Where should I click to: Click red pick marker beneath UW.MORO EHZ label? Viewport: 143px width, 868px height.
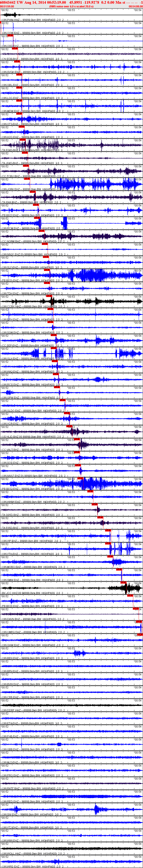(119, 569)
